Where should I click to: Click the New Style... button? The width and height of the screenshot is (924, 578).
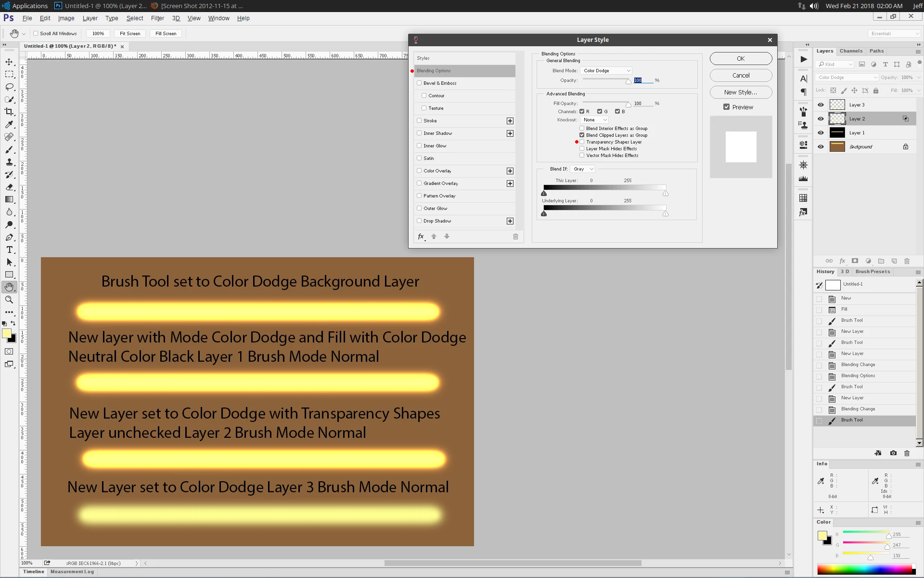[740, 92]
